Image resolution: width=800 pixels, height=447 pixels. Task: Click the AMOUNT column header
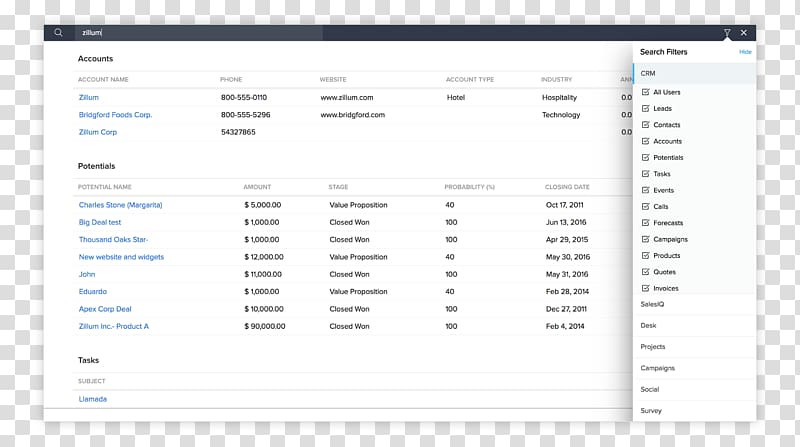click(257, 187)
